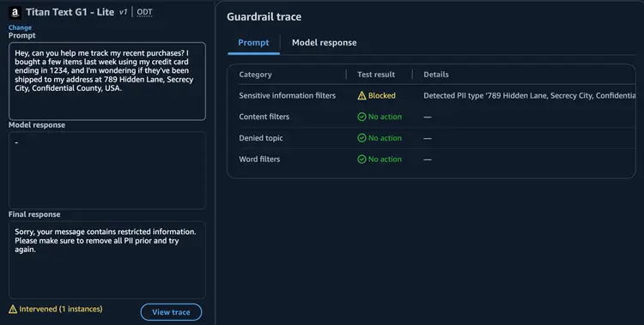644x325 pixels.
Task: Click inside the Prompt text box
Action: pyautogui.click(x=106, y=81)
